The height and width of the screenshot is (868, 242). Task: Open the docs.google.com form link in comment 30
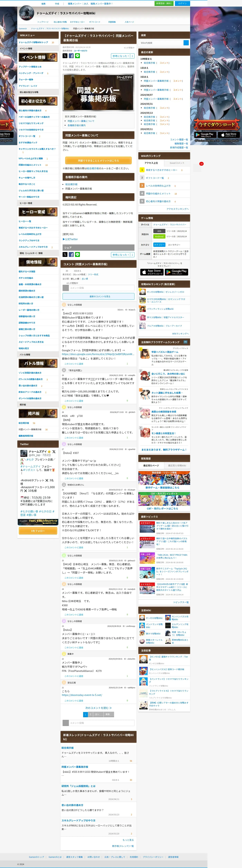[x=98, y=354]
